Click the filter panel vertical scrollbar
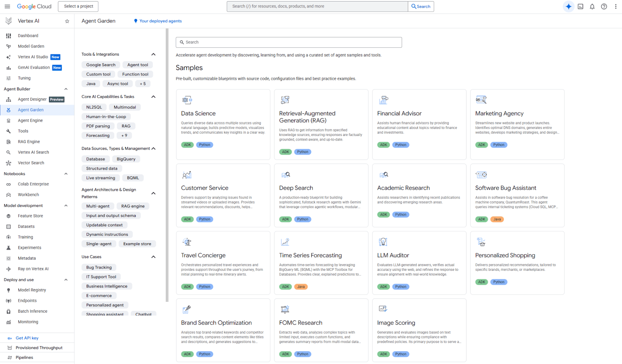622x364 pixels. tap(167, 165)
